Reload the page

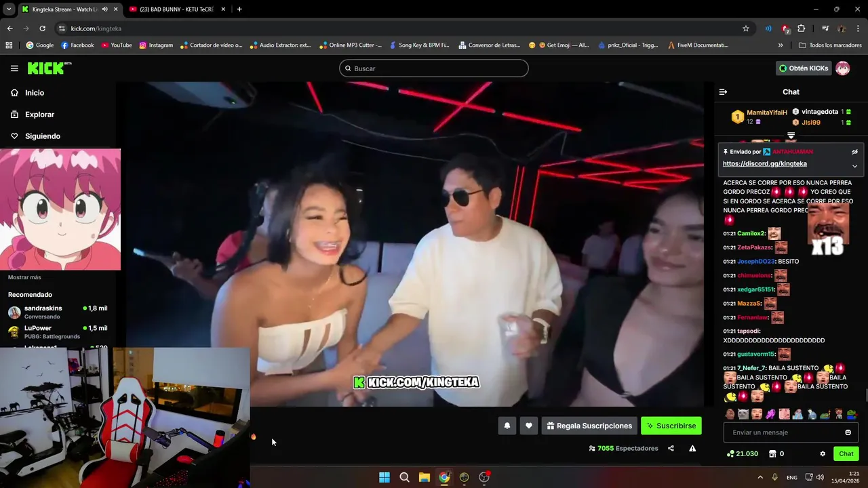[x=42, y=28]
